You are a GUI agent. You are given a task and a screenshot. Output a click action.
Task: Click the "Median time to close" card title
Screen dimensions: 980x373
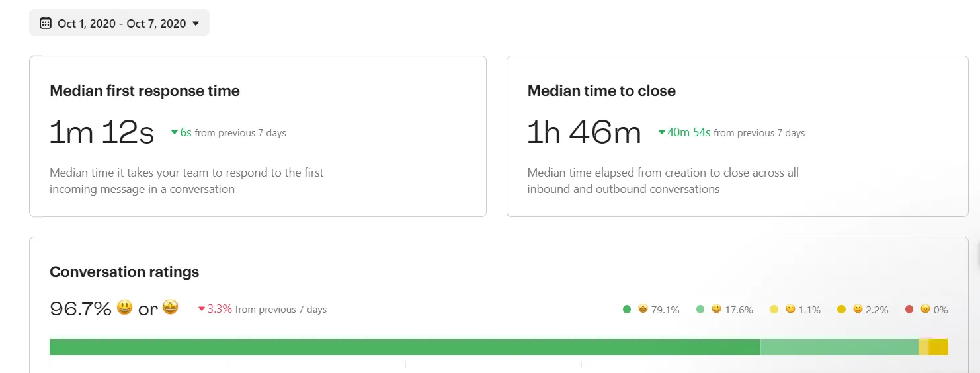click(x=601, y=91)
